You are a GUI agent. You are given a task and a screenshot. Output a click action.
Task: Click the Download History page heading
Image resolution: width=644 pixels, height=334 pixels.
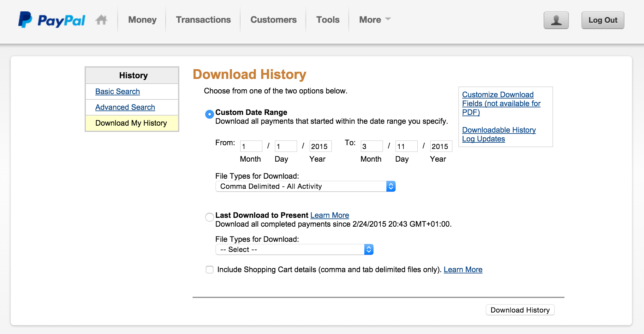[249, 75]
